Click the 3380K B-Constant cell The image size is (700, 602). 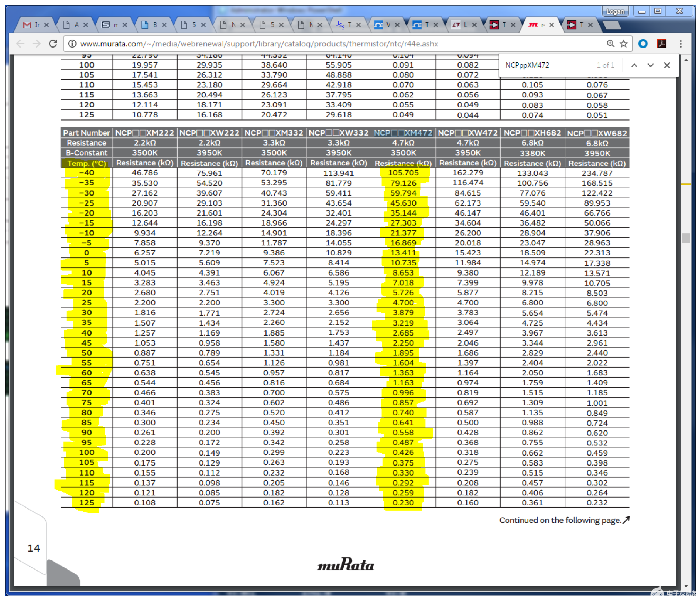click(x=532, y=153)
